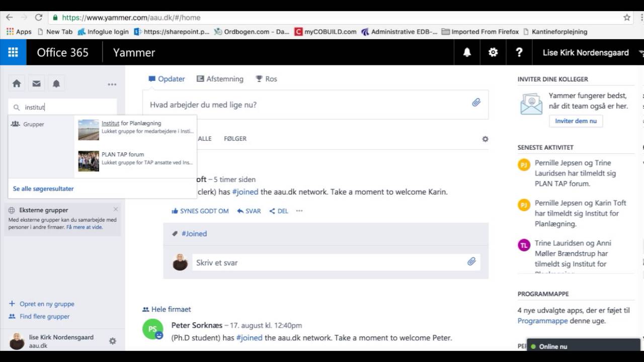The height and width of the screenshot is (362, 644).
Task: Click the Trine Lauridsen TL avatar
Action: (x=524, y=245)
